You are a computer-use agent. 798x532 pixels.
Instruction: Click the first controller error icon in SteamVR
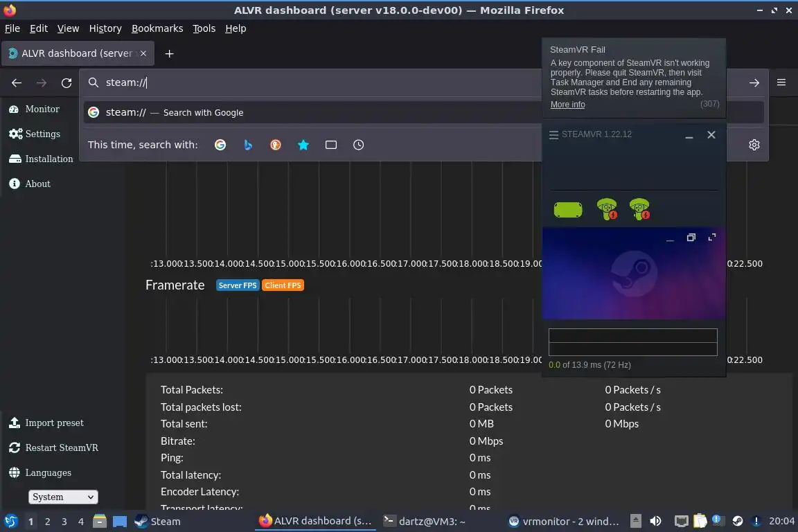[607, 209]
